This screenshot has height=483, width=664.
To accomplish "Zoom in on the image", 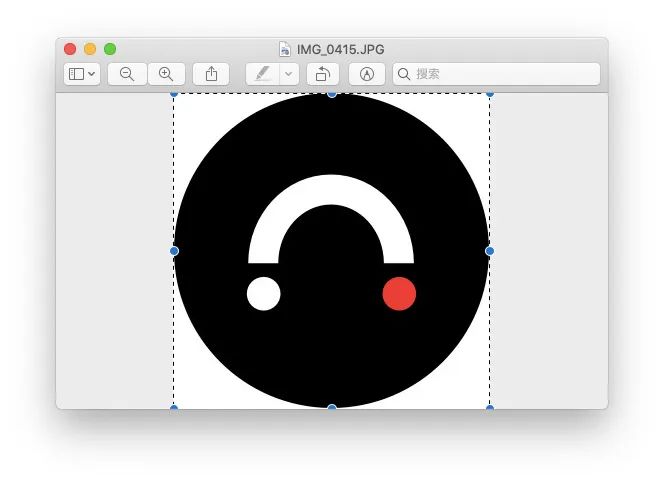I will [x=166, y=74].
